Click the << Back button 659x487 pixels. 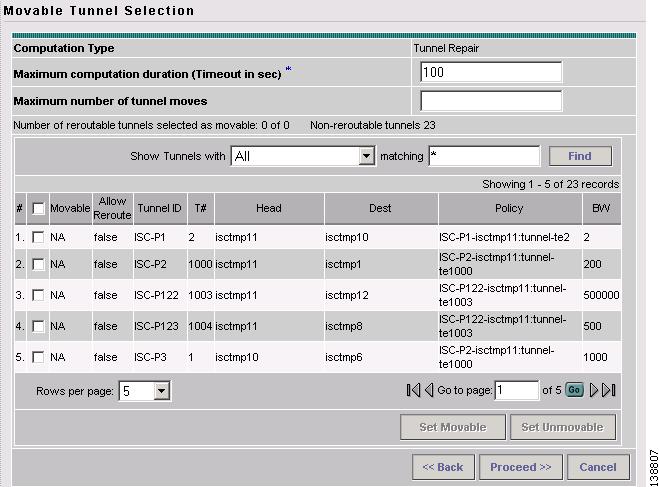pos(443,467)
